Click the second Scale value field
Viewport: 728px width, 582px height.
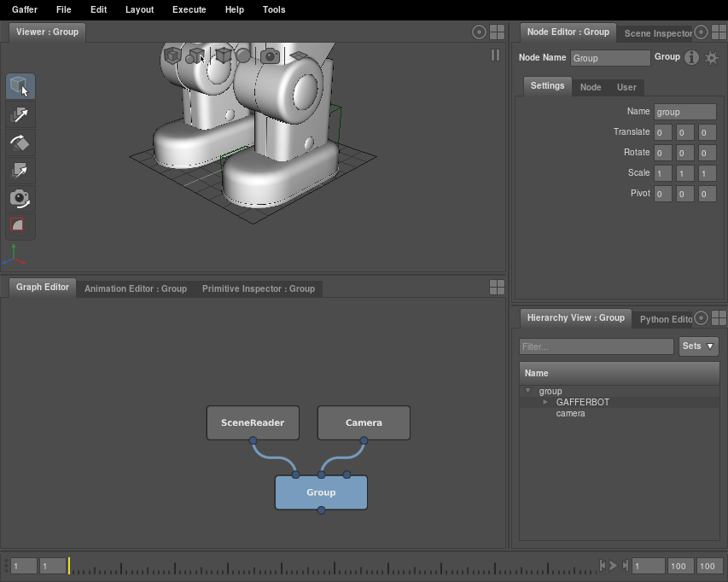click(x=685, y=173)
